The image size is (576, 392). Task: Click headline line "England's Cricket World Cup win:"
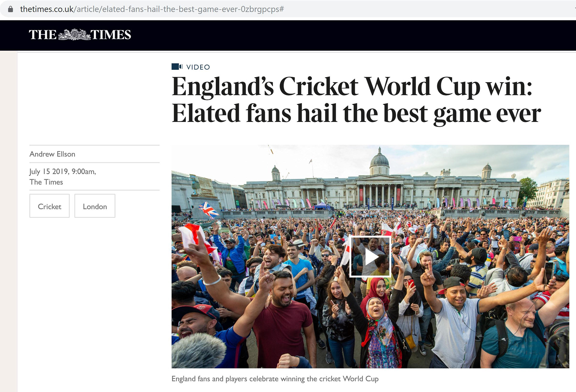click(352, 87)
